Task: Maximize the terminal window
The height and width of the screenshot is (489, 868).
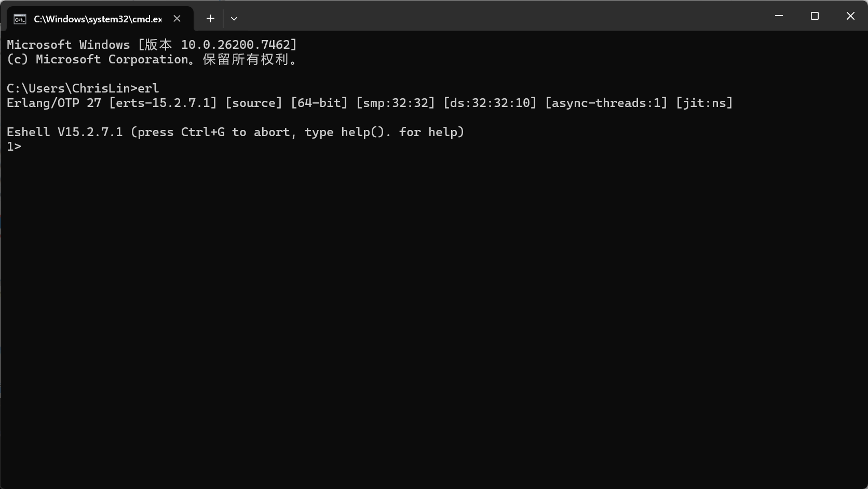Action: [x=815, y=16]
